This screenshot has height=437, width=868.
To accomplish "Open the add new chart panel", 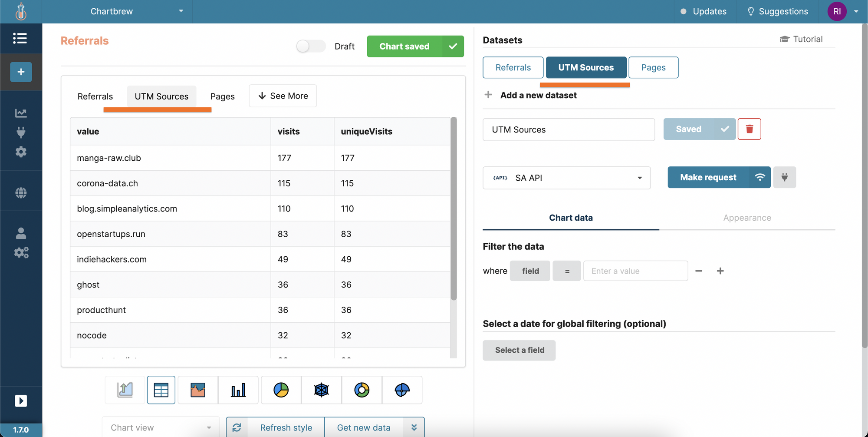I will click(20, 72).
